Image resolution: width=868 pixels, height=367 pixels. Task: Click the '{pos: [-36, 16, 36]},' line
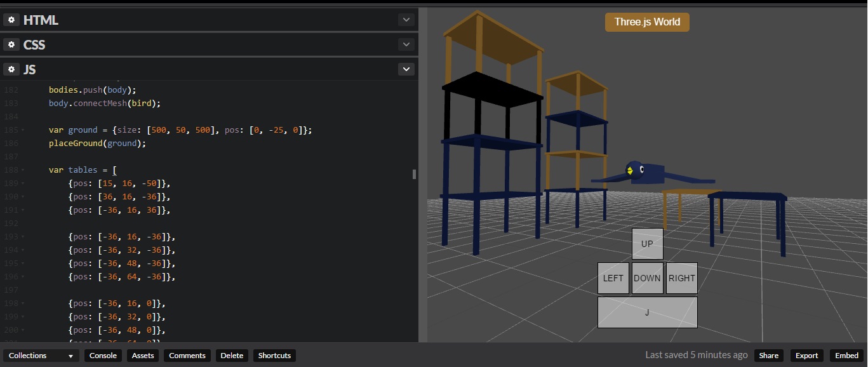pos(120,210)
